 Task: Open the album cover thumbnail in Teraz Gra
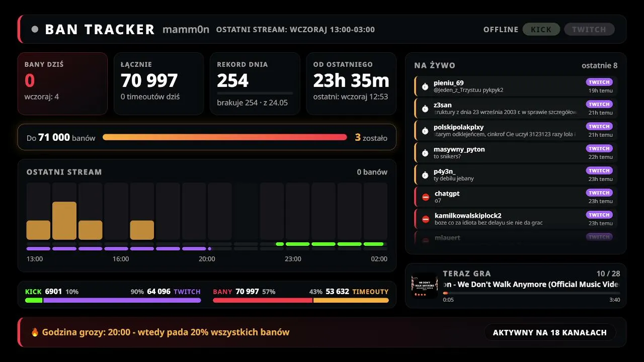pos(424,286)
